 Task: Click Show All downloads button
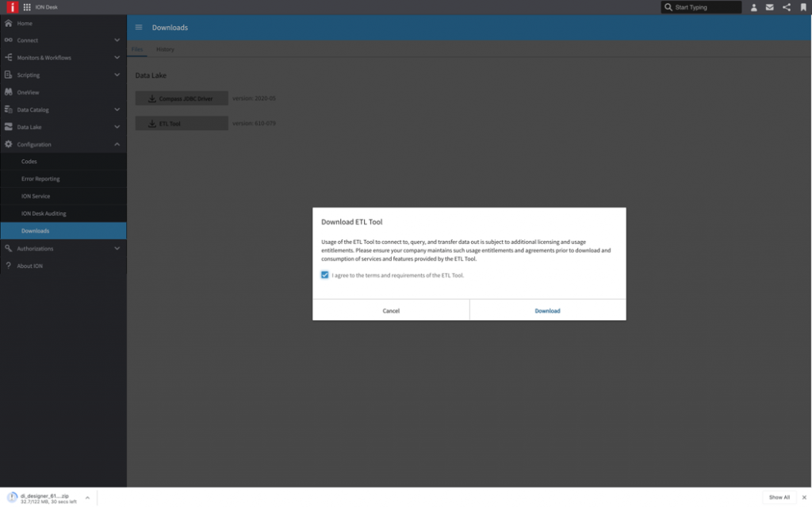point(779,497)
